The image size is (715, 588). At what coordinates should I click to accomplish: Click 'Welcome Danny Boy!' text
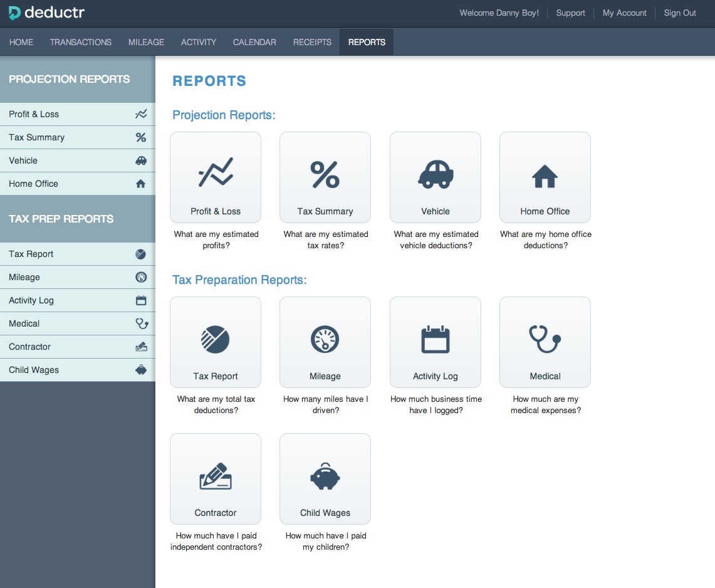pyautogui.click(x=499, y=13)
